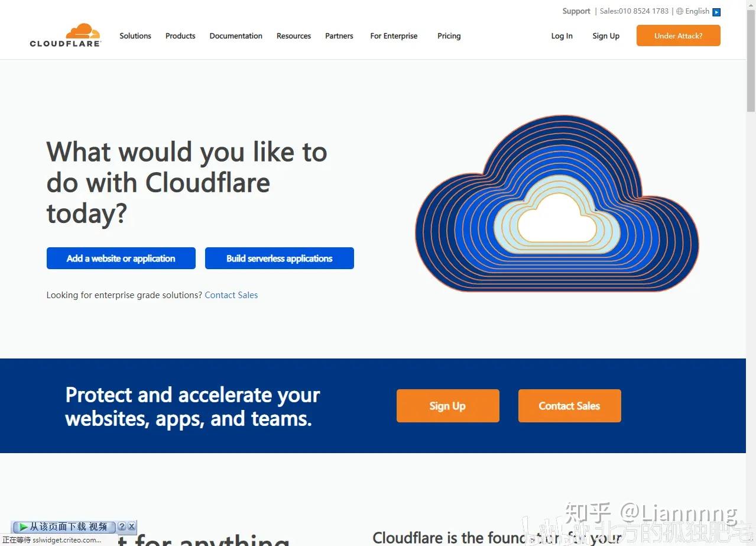Open the Products dropdown
Viewport: 756px width, 546px height.
coord(180,36)
